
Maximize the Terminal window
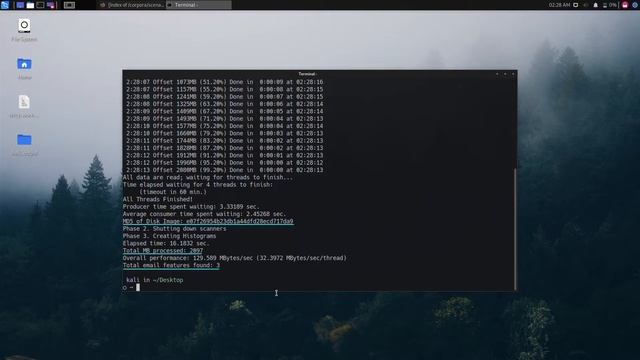505,74
